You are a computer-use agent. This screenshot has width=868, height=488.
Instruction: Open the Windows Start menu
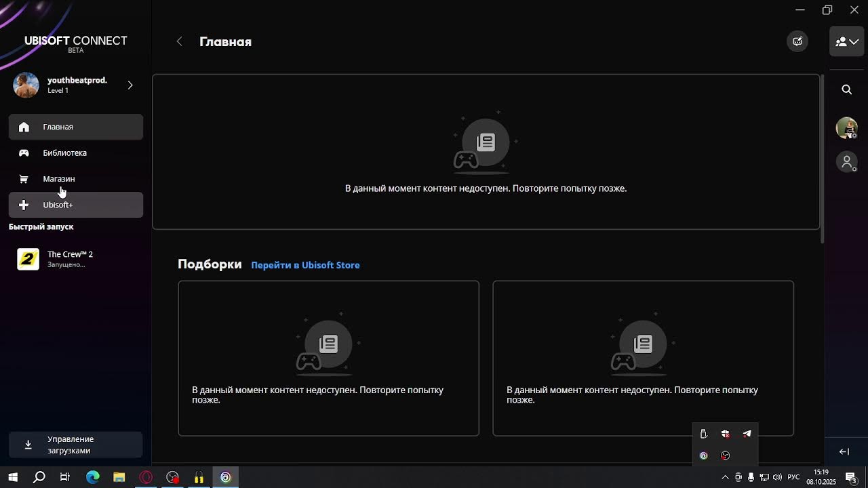coord(13,477)
